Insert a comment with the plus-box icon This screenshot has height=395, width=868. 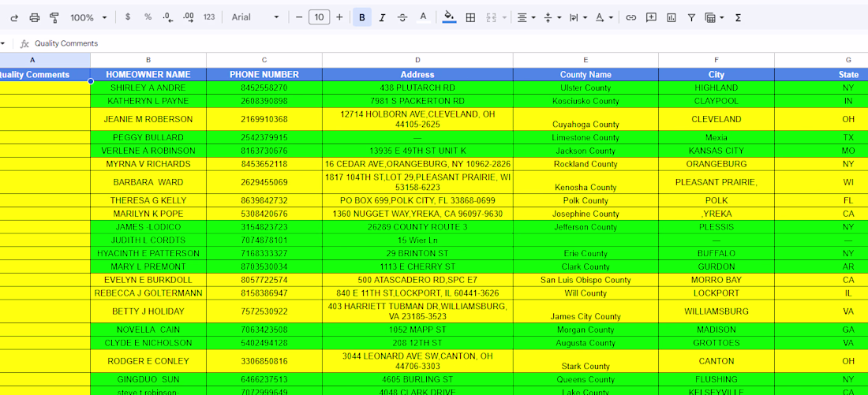coord(652,17)
